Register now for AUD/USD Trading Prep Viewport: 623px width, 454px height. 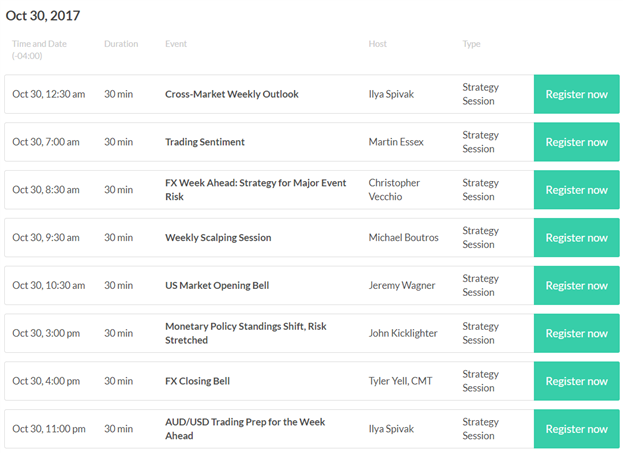click(576, 429)
